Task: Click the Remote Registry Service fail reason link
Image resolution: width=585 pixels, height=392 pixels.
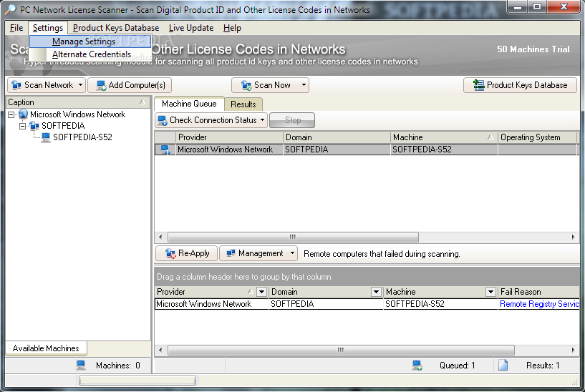Action: [x=539, y=304]
